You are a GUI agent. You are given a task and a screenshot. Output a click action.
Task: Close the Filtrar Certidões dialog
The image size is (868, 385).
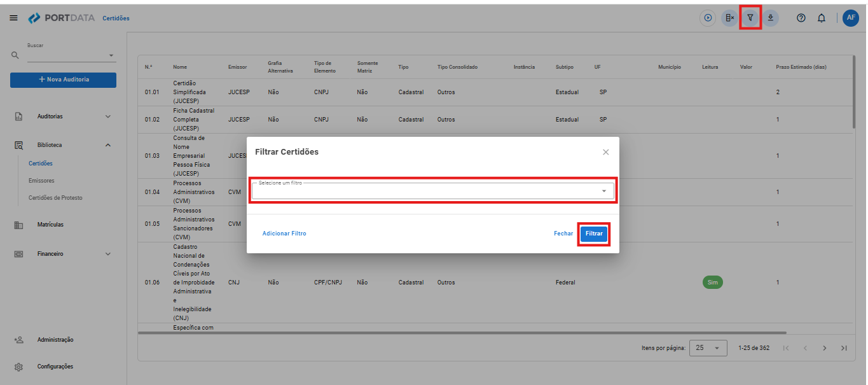click(x=606, y=152)
